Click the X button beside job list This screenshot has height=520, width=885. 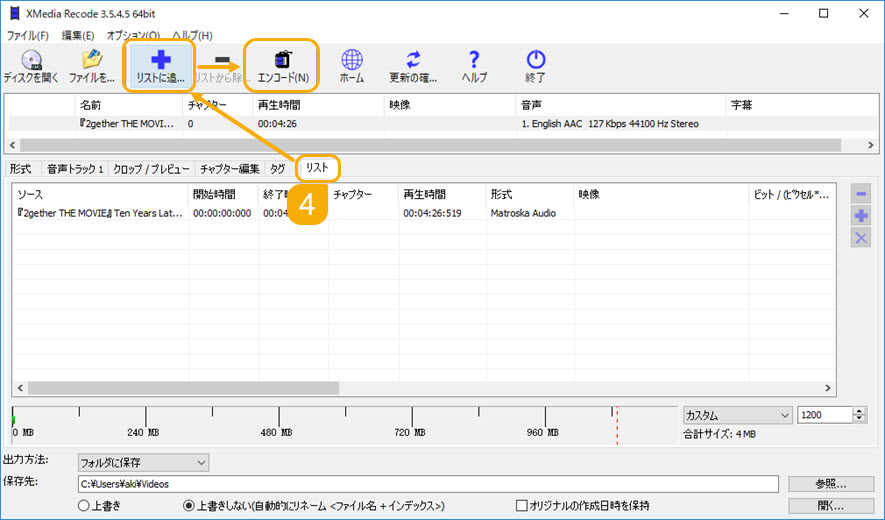click(x=861, y=238)
